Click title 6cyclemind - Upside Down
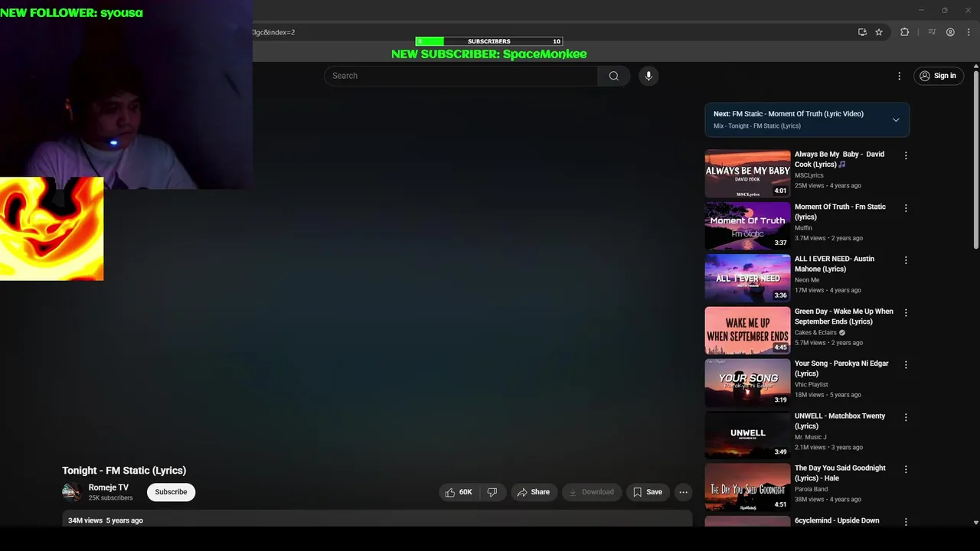 tap(837, 520)
